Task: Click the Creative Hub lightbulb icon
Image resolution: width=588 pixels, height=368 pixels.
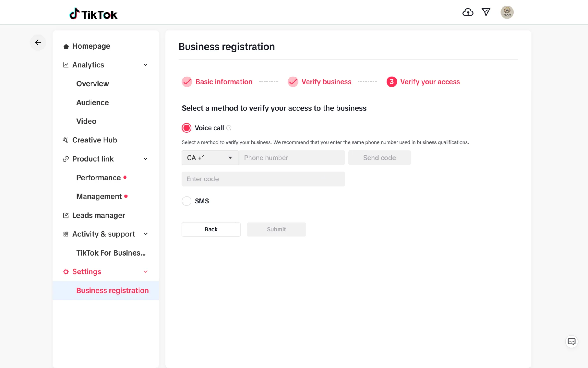Action: click(x=66, y=140)
